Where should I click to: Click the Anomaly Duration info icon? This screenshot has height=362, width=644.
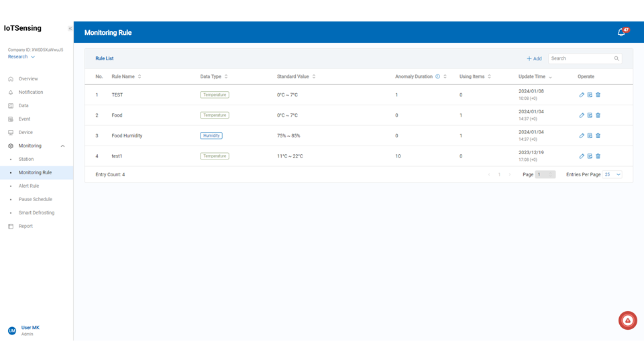tap(437, 76)
